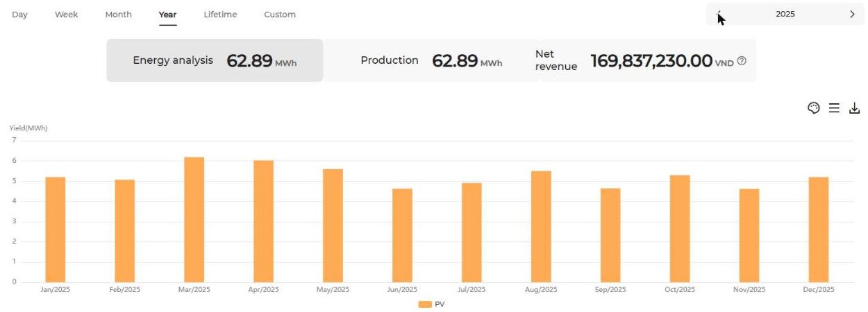The image size is (868, 312).
Task: Toggle the PV legend series
Action: click(x=431, y=304)
